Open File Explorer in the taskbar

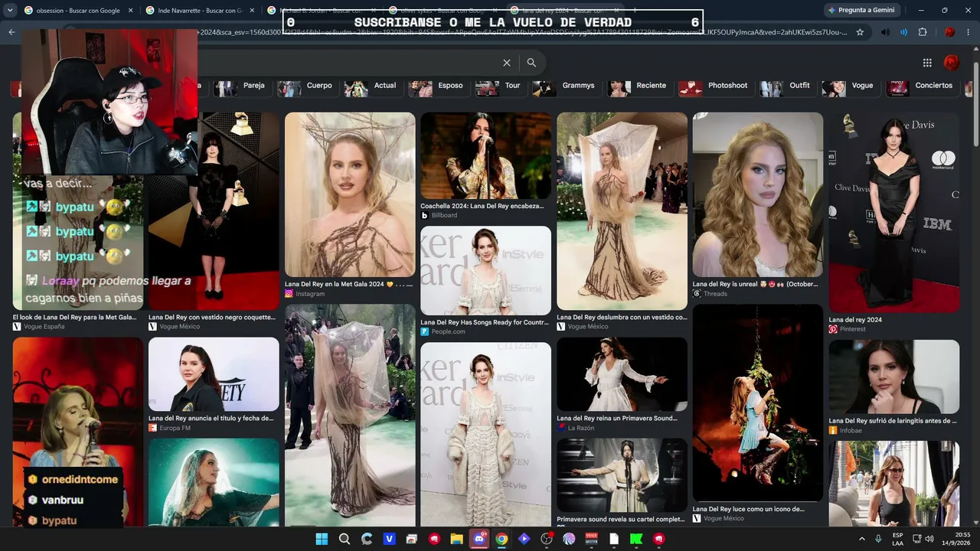click(x=457, y=539)
